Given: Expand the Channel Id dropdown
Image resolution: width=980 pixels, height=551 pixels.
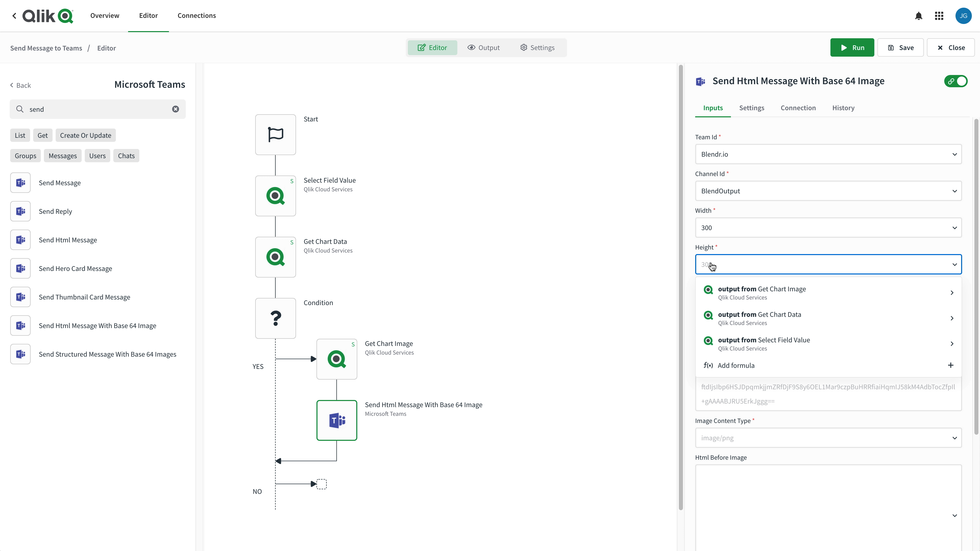Looking at the screenshot, I should (828, 191).
